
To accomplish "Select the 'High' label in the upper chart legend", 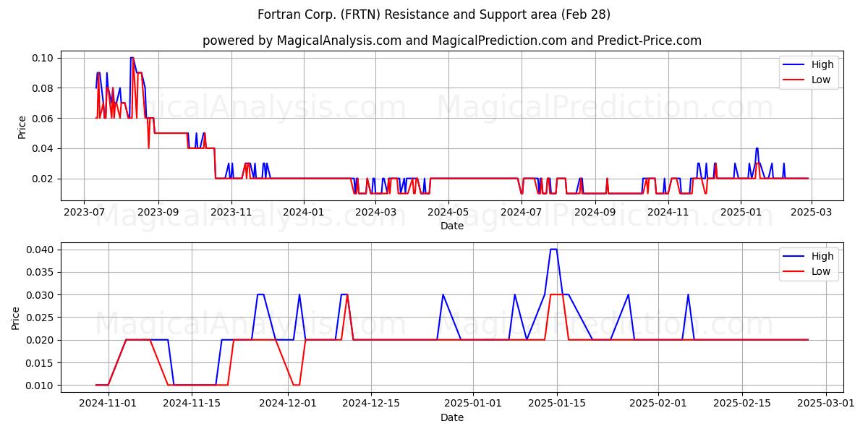I will tap(822, 64).
